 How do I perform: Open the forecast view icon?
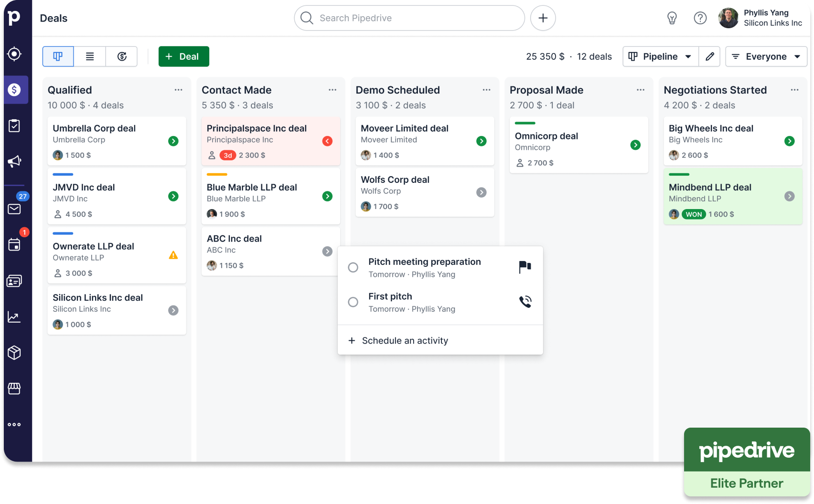[x=121, y=56]
